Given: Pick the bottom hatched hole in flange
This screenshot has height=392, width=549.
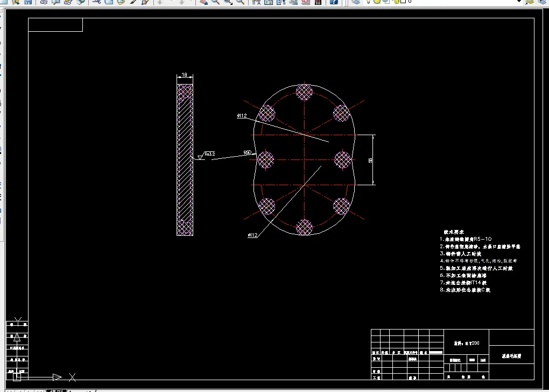Looking at the screenshot, I should click(x=304, y=227).
